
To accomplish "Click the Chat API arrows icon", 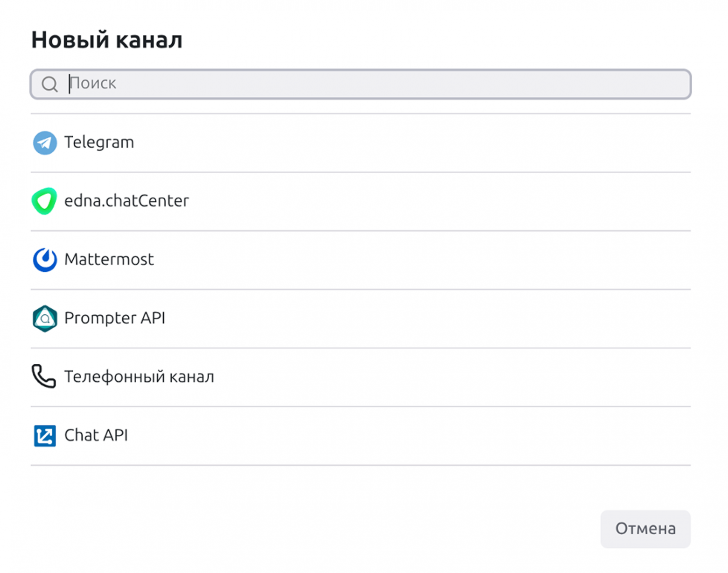I will [x=44, y=435].
